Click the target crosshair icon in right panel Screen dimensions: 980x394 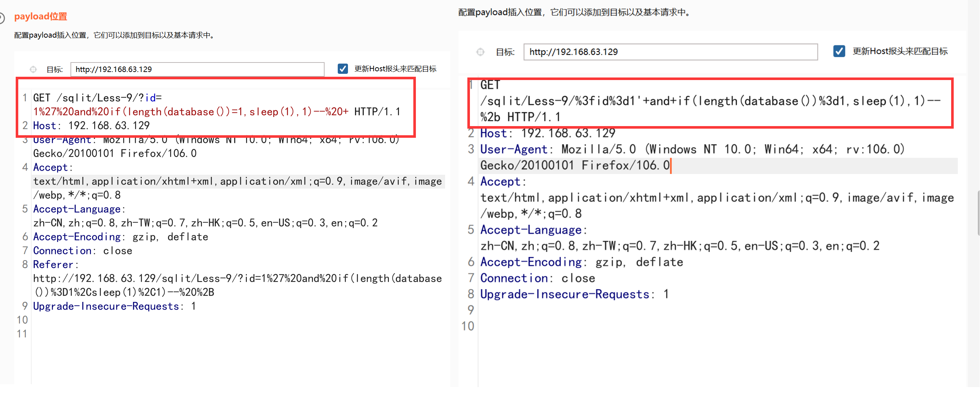480,52
